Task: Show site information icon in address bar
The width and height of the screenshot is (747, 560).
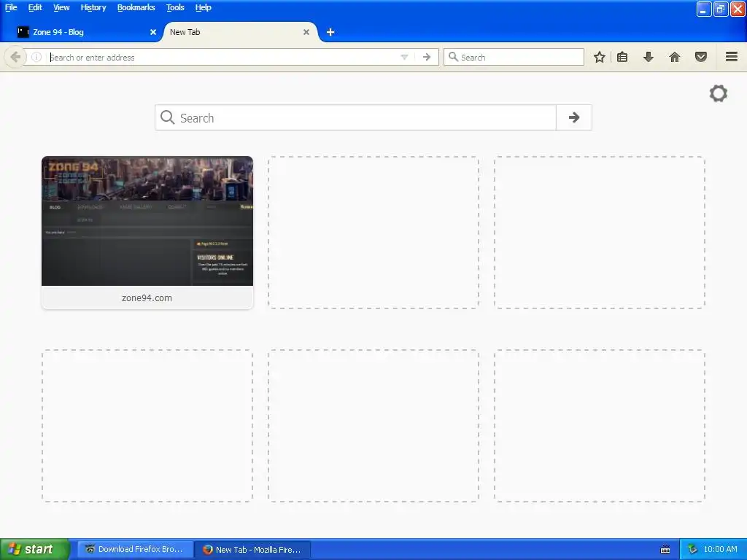Action: (x=36, y=57)
